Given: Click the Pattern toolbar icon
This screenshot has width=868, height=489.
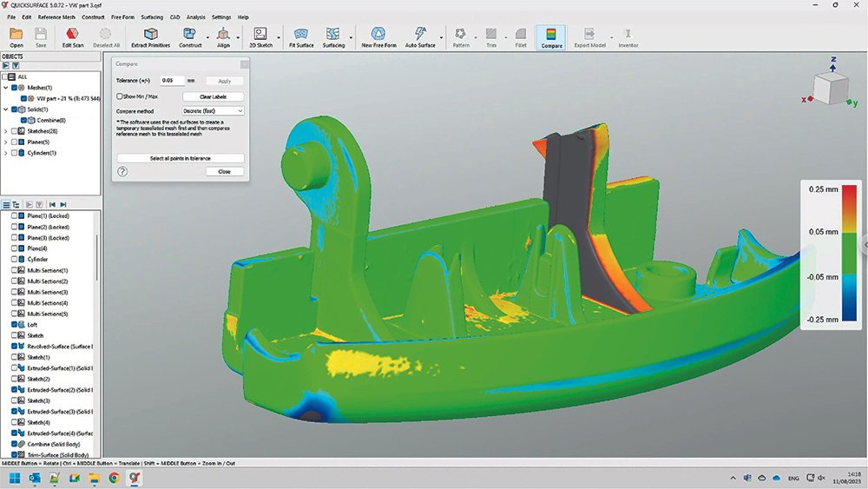Looking at the screenshot, I should (x=461, y=35).
